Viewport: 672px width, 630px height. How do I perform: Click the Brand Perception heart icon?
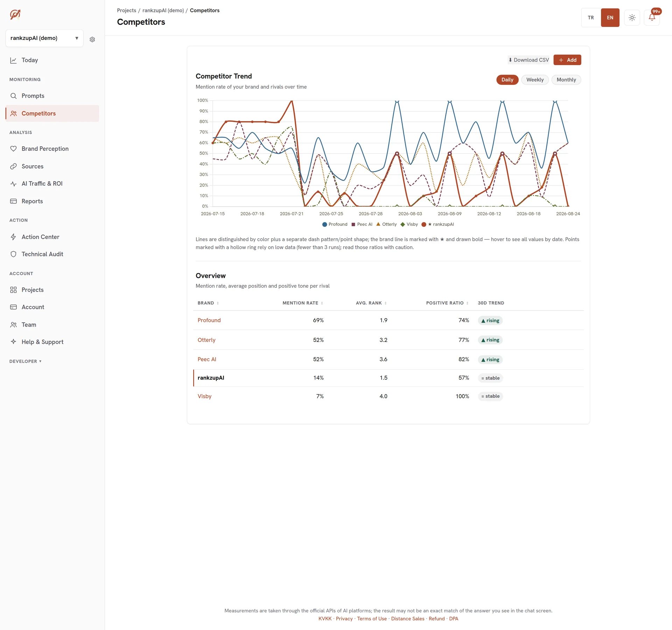coord(13,149)
